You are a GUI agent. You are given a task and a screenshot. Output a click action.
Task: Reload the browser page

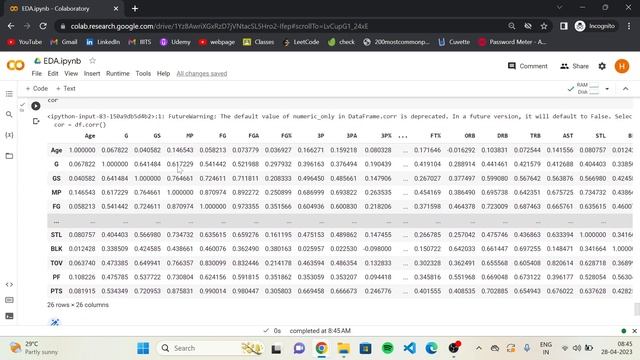[x=43, y=26]
